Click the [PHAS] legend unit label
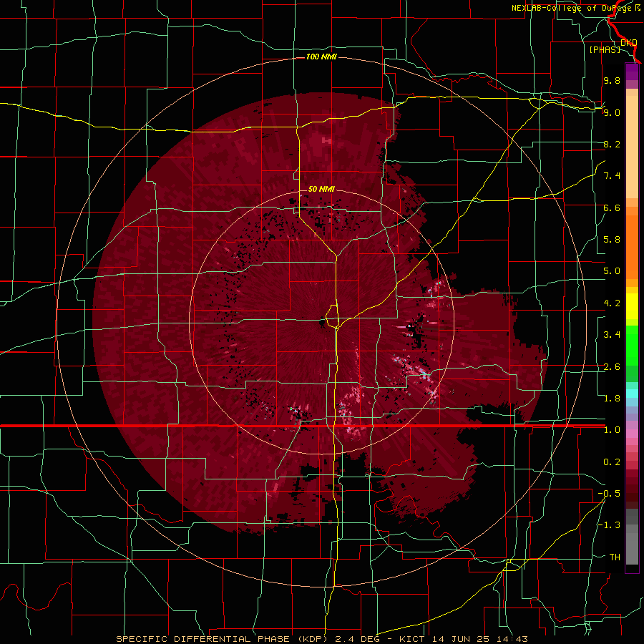The image size is (644, 644). point(605,49)
